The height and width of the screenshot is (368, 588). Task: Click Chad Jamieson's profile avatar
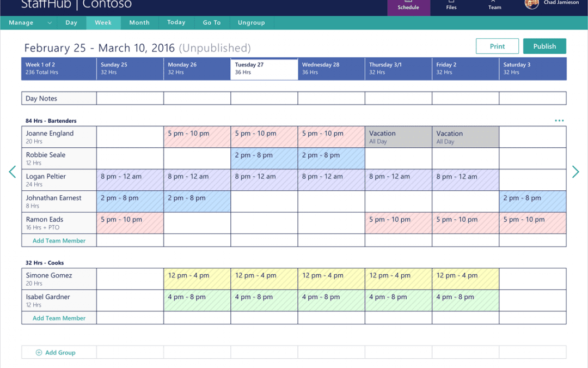pos(532,4)
